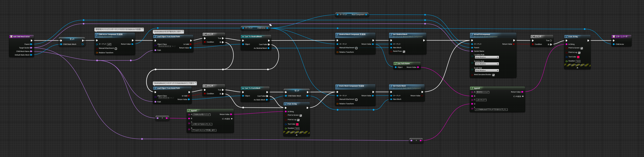This screenshot has width=644, height=157.
Task: Toggle Manual Attachment on Static Mesh Component node
Action: [356, 100]
